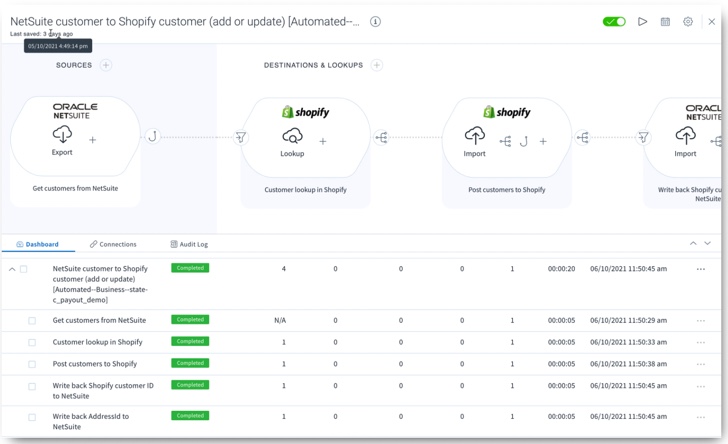Screen dimensions: 728x444
Task: Click the plus inside the Shopify Import bubble
Action: pyautogui.click(x=543, y=141)
